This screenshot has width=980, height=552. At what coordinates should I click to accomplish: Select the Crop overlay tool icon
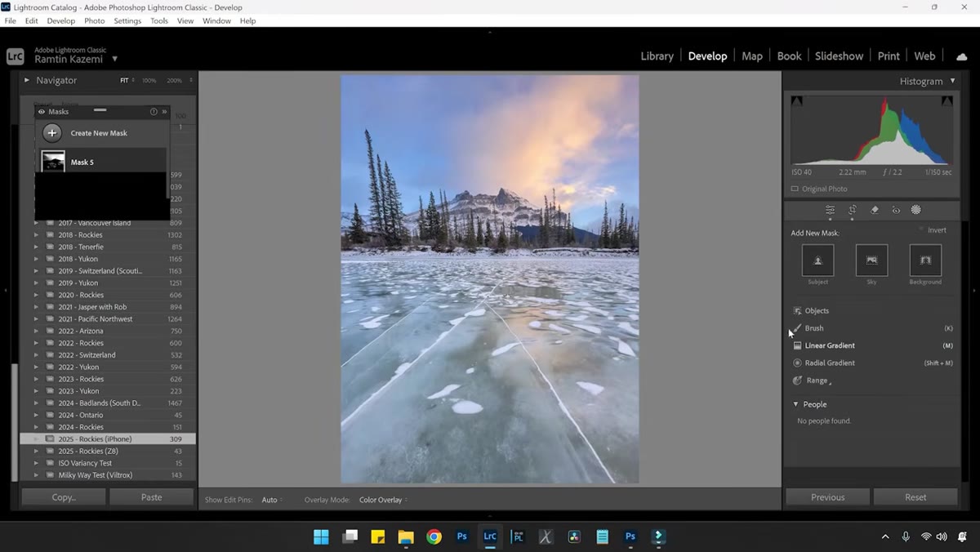852,210
